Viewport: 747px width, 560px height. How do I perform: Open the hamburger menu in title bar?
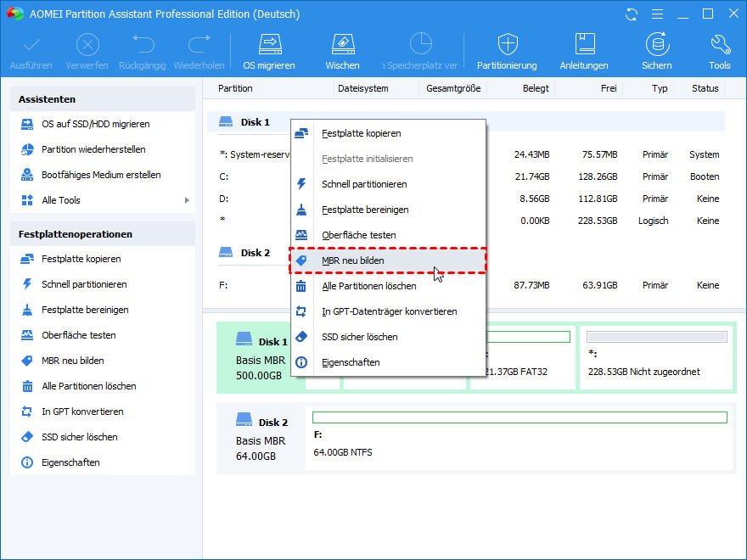click(x=657, y=14)
